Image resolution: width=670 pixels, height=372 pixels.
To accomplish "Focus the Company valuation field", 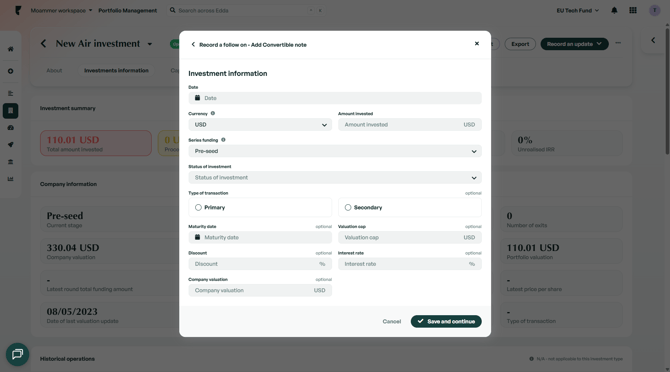I will pos(260,290).
